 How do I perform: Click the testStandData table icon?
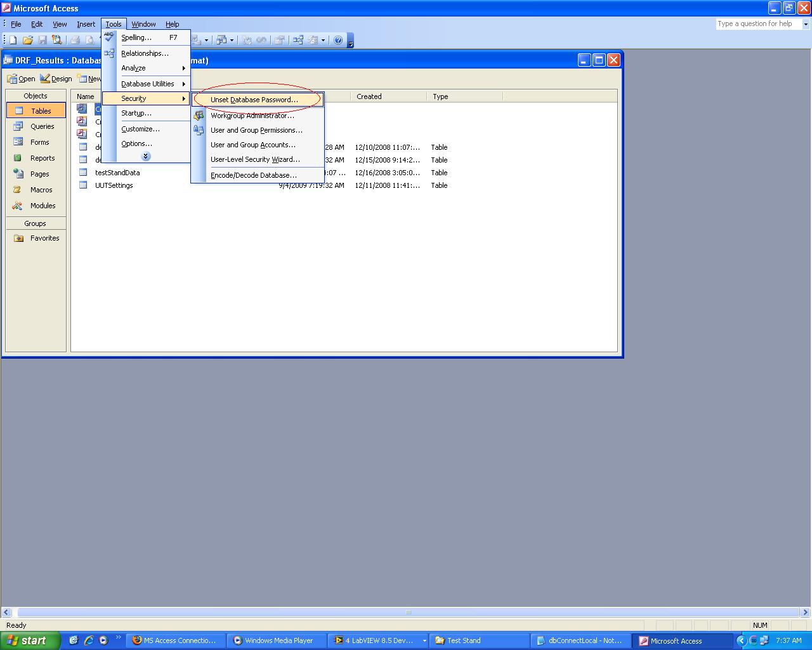coord(82,172)
